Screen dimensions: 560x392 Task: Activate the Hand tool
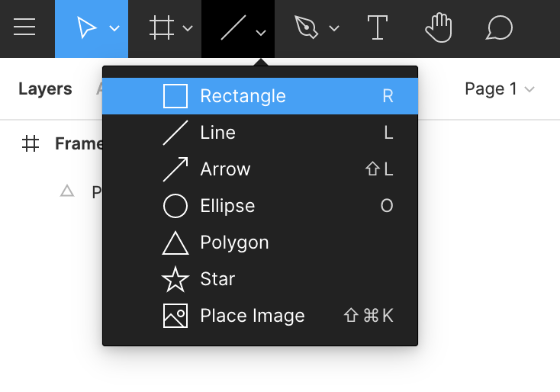438,28
